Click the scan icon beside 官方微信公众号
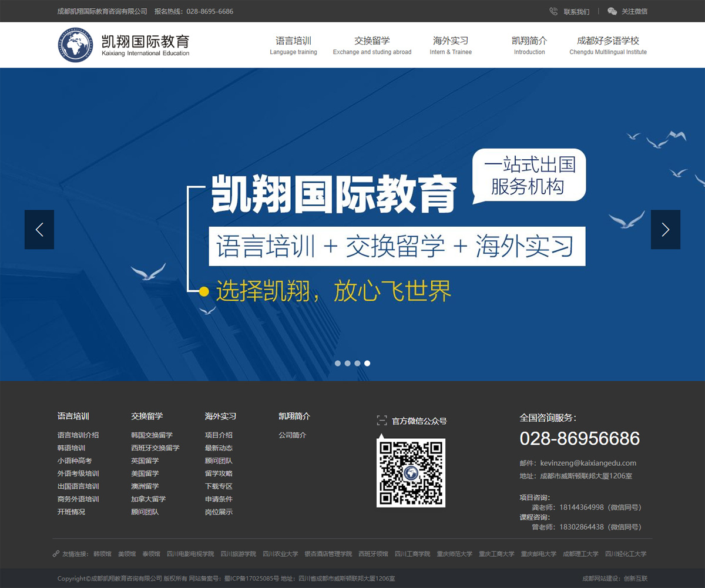Image resolution: width=705 pixels, height=588 pixels. click(x=382, y=421)
